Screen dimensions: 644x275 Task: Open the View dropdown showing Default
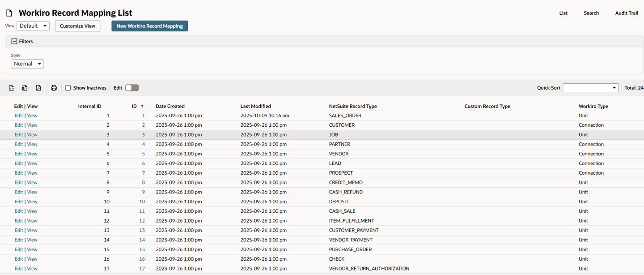[33, 26]
